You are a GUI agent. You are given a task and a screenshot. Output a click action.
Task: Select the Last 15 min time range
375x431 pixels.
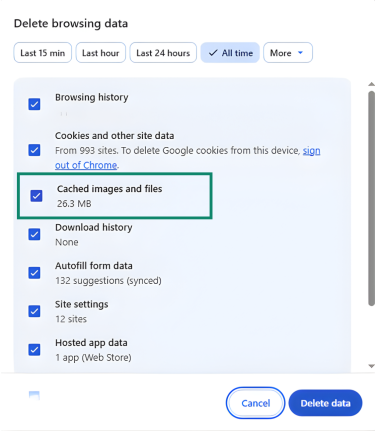tap(43, 53)
